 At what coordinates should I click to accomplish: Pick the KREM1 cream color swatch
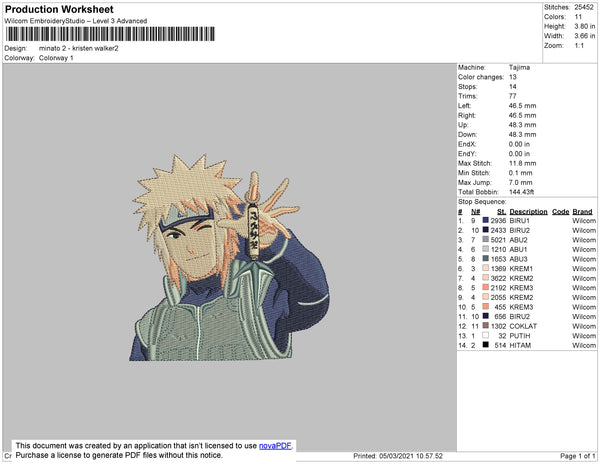pyautogui.click(x=486, y=269)
